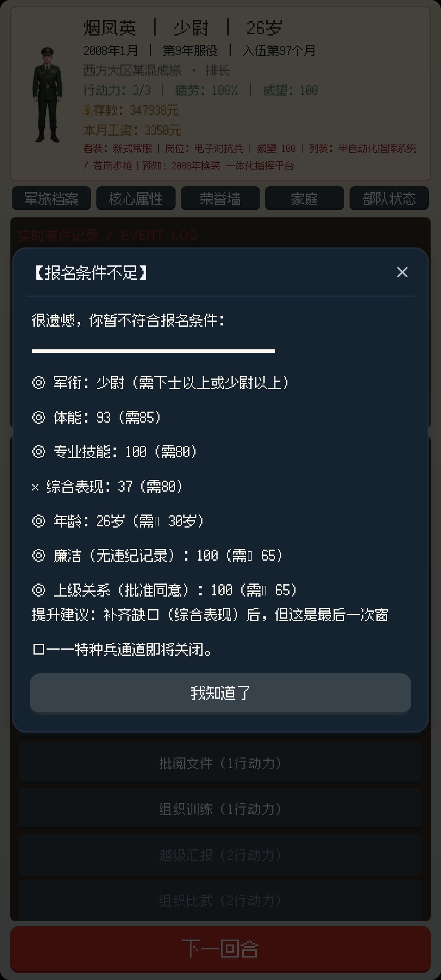This screenshot has height=980, width=441.
Task: Choose the 组织训练 action
Action: pyautogui.click(x=220, y=809)
